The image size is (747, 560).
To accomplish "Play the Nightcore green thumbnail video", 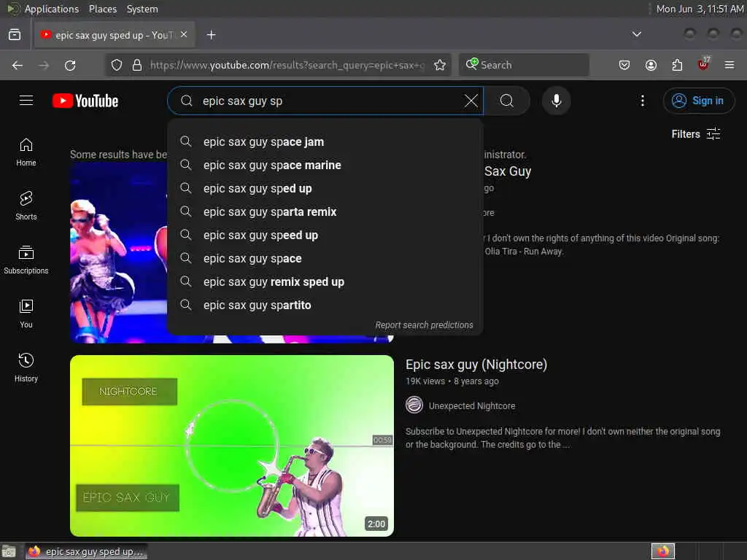I will click(232, 446).
